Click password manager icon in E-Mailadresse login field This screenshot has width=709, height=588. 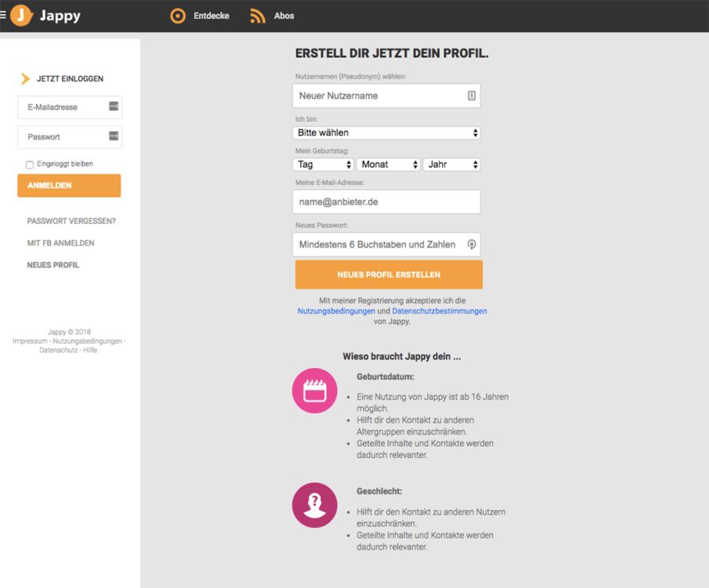click(x=113, y=106)
